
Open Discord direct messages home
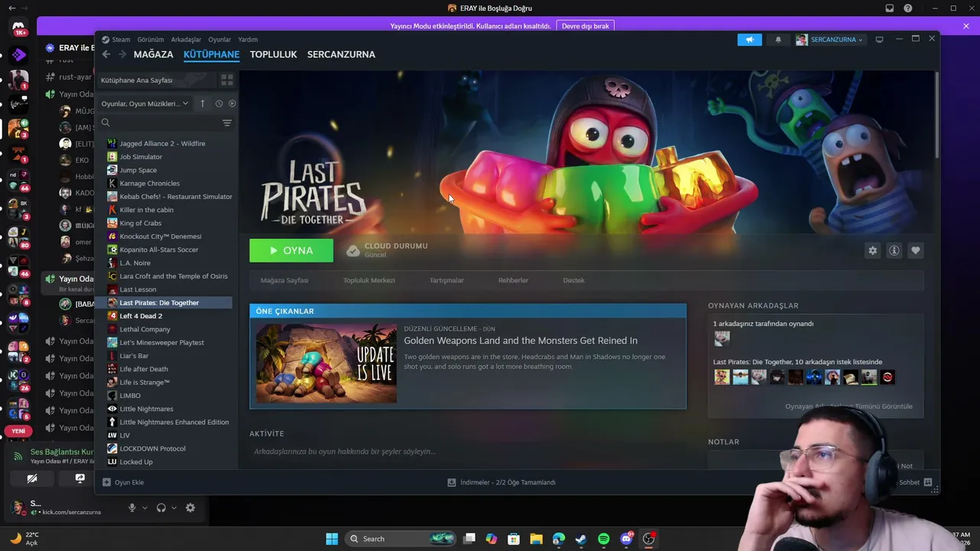pos(18,29)
